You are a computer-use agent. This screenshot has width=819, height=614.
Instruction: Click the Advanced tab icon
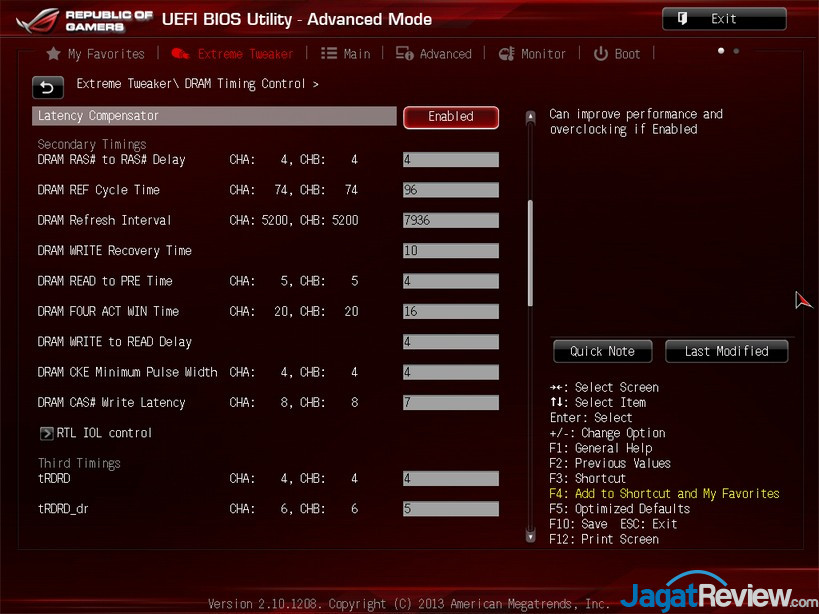404,54
